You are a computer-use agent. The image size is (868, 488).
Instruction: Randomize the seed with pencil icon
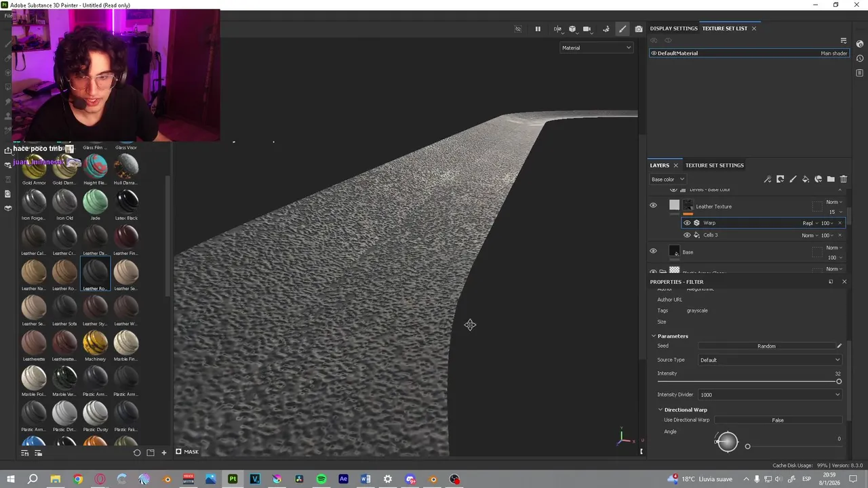839,346
